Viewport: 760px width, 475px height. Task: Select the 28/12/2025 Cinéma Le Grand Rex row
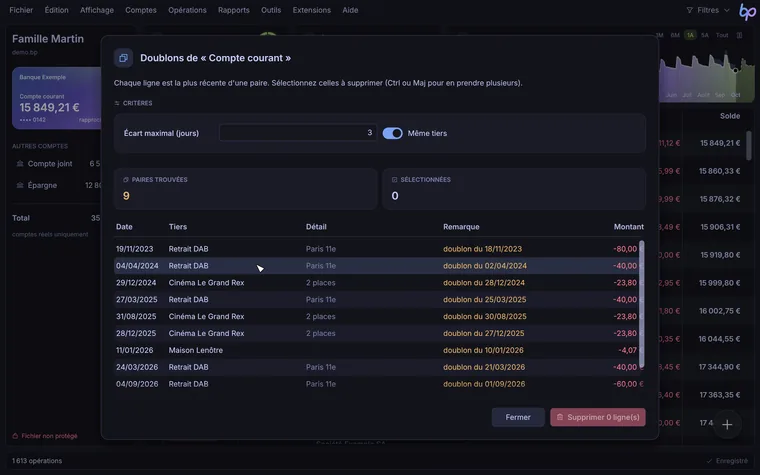(379, 333)
